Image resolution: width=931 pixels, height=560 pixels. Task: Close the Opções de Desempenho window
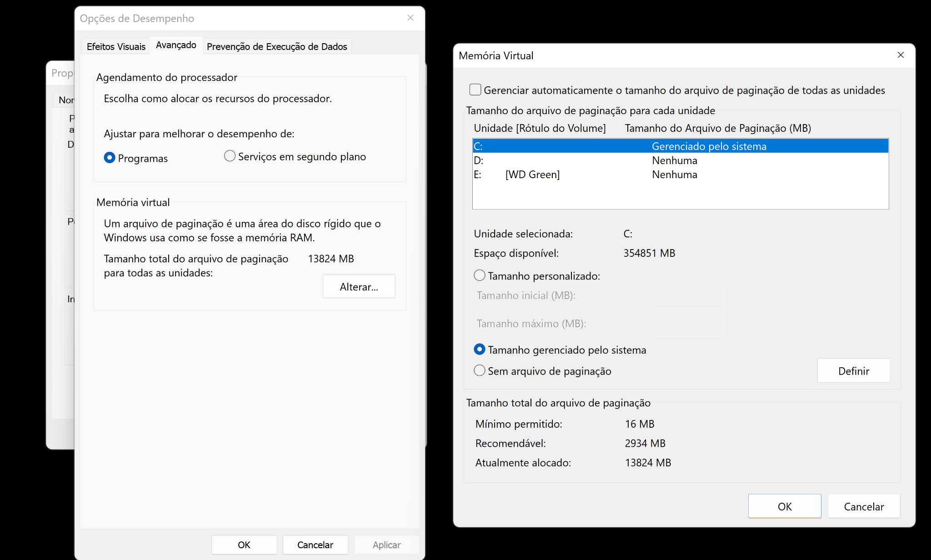(x=410, y=18)
